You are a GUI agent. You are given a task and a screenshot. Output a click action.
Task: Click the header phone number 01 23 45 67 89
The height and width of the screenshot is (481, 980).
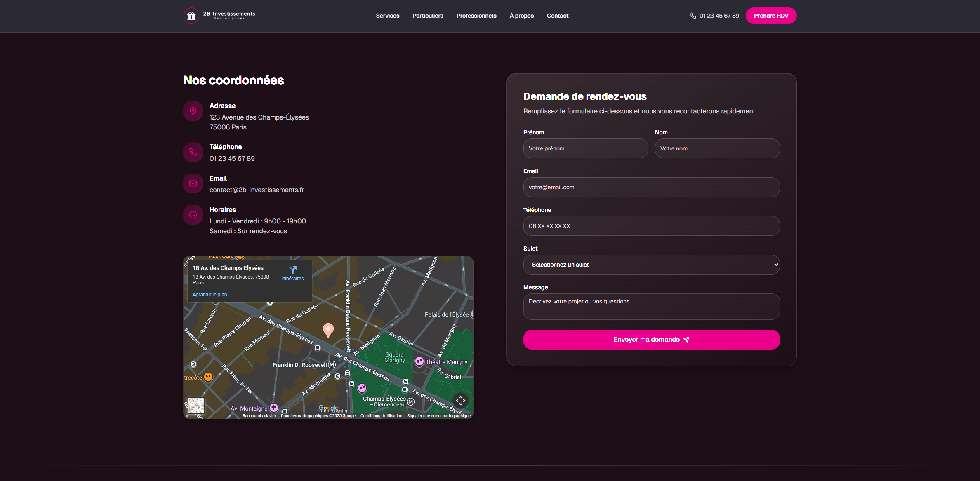pyautogui.click(x=719, y=16)
